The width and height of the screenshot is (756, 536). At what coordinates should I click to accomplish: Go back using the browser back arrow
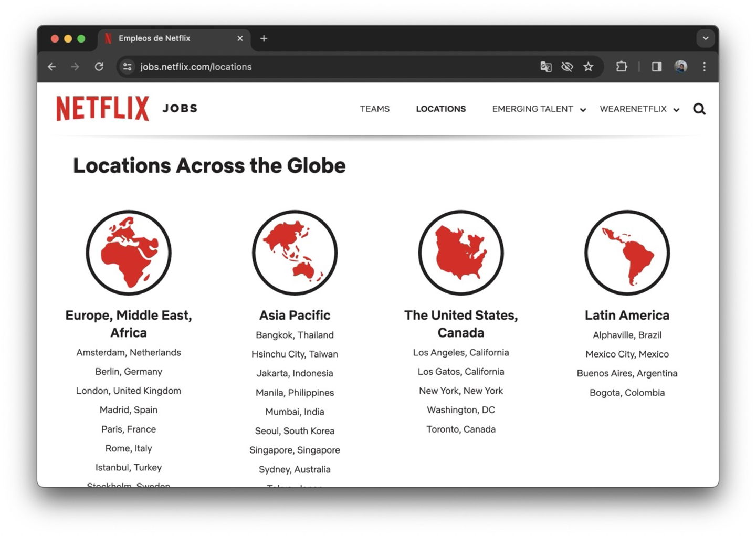51,67
